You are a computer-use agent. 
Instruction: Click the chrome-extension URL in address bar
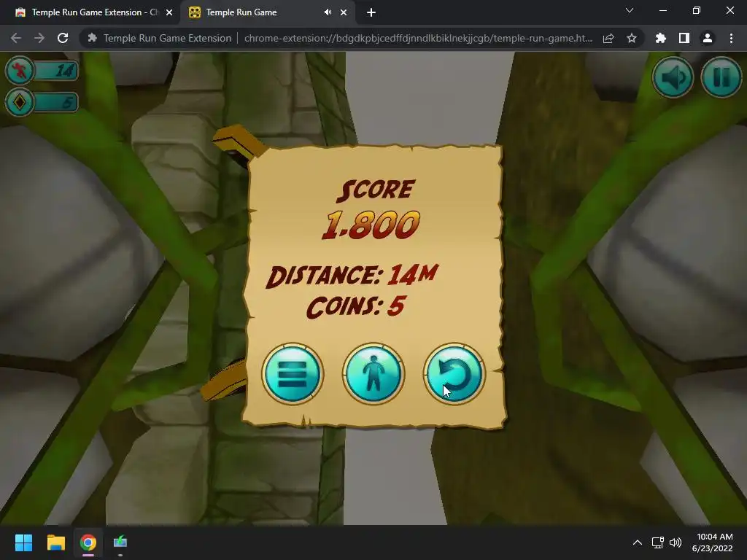[x=418, y=38]
